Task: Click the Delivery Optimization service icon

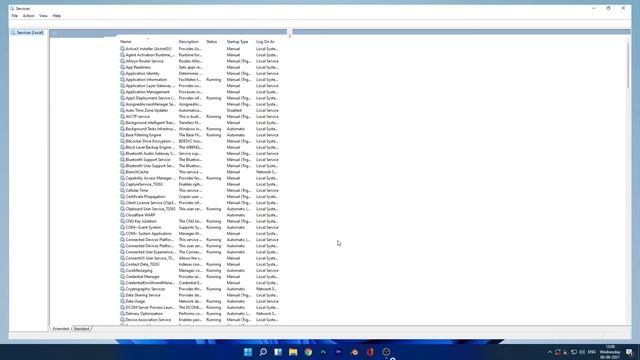Action: 122,313
